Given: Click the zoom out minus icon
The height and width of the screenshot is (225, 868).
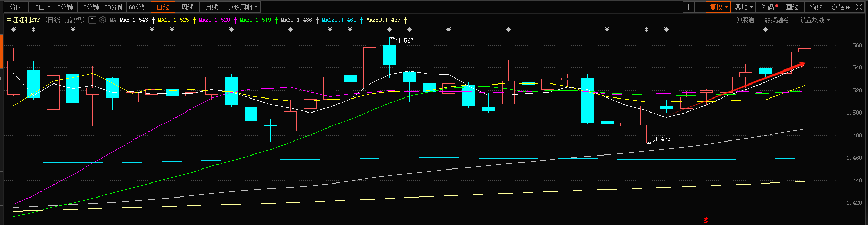Looking at the screenshot, I should click(700, 7).
